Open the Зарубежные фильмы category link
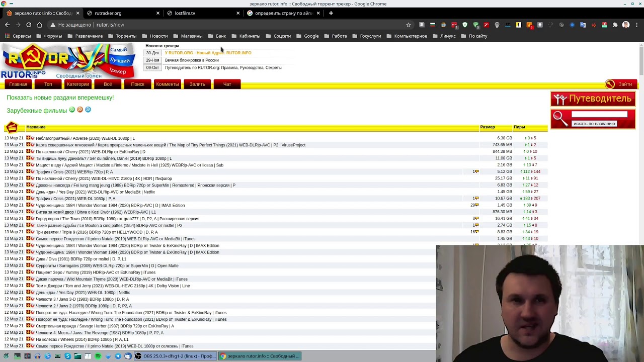The width and height of the screenshot is (644, 362). [37, 111]
